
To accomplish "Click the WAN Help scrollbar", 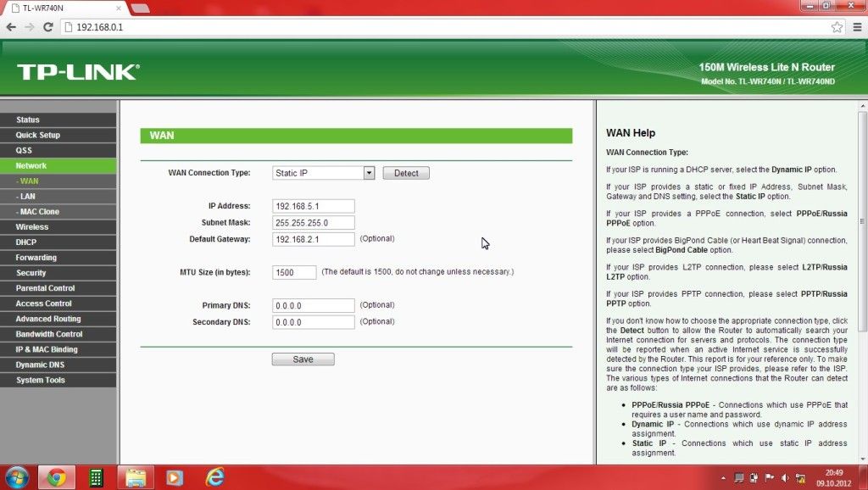I will [x=862, y=221].
